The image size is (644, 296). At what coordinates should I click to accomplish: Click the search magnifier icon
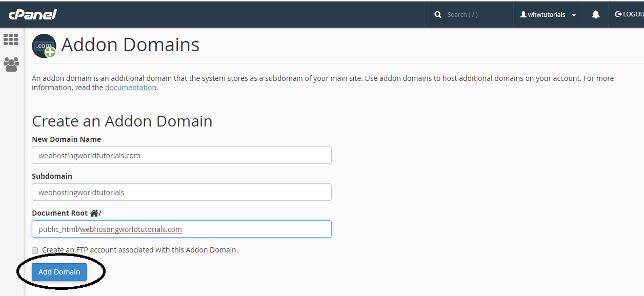437,14
